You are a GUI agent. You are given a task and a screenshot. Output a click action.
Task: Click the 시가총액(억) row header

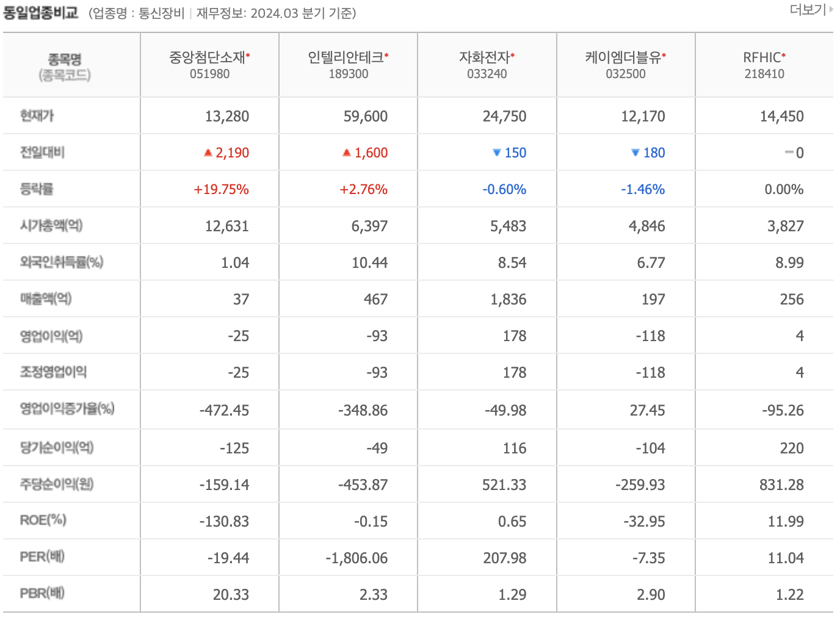pos(50,225)
